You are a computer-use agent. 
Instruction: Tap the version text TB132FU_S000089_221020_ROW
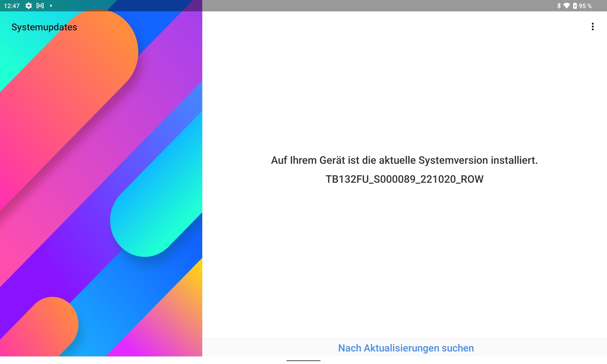pyautogui.click(x=404, y=179)
